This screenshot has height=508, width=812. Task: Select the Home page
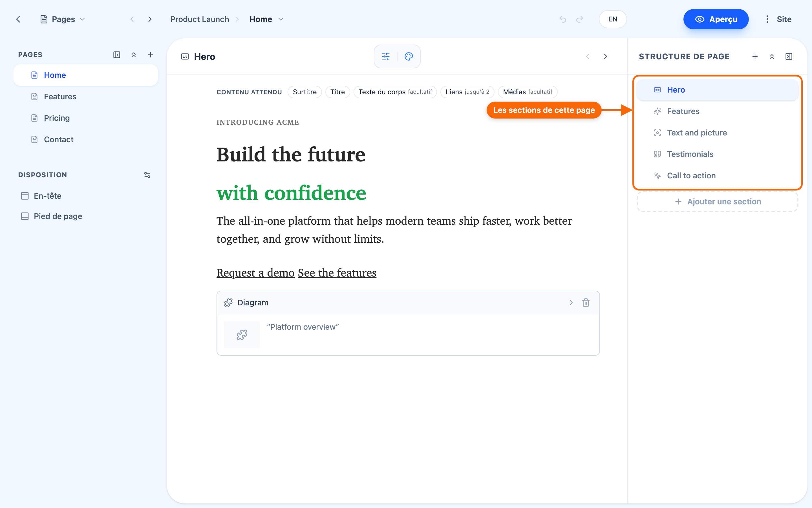tap(85, 75)
